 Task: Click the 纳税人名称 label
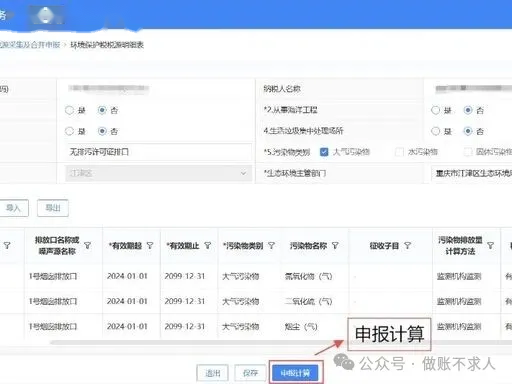click(282, 89)
